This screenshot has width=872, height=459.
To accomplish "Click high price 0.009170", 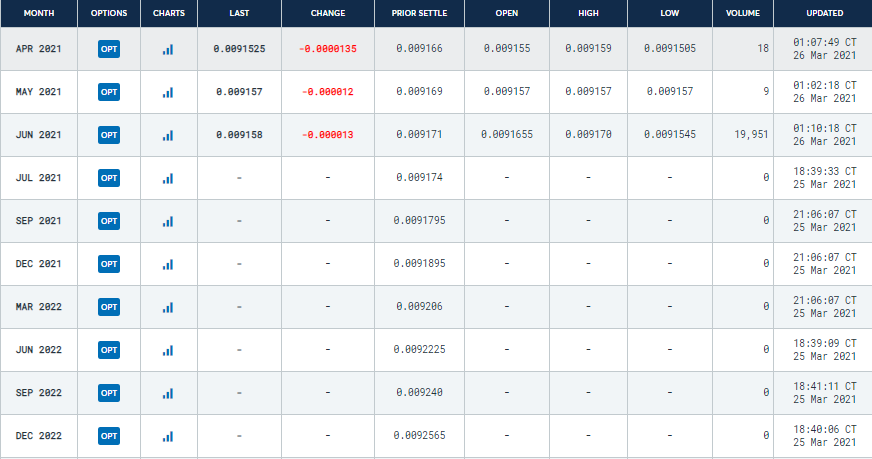I will click(588, 134).
